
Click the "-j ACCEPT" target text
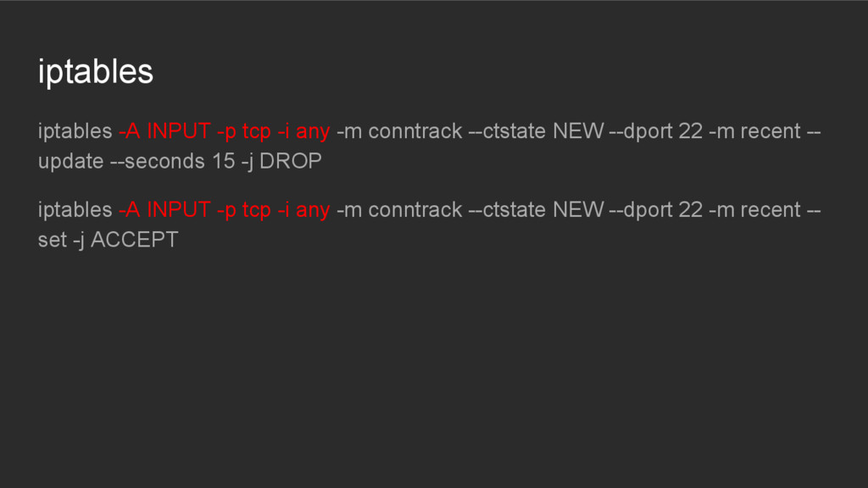coord(125,240)
